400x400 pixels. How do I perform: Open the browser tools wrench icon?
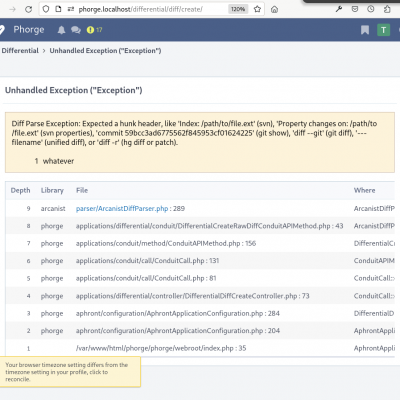(x=339, y=9)
